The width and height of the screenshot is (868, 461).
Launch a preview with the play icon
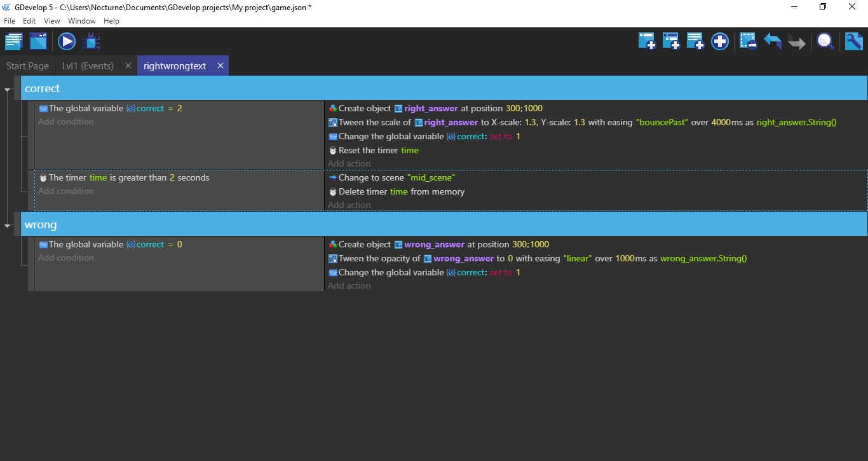(66, 41)
